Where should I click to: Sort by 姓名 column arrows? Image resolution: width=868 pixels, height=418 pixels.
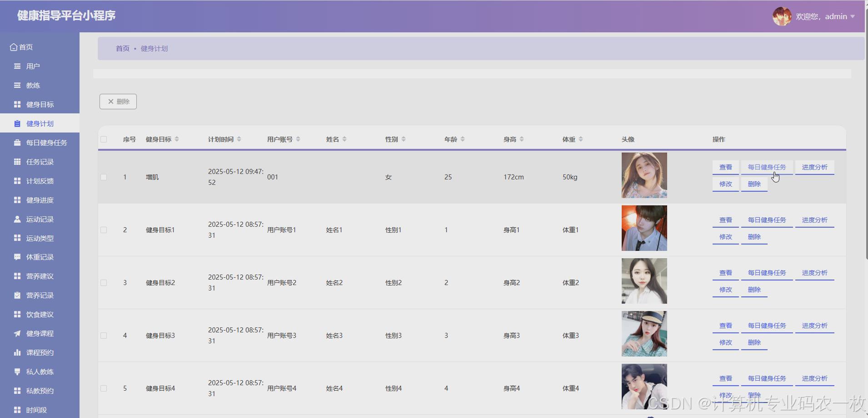344,139
